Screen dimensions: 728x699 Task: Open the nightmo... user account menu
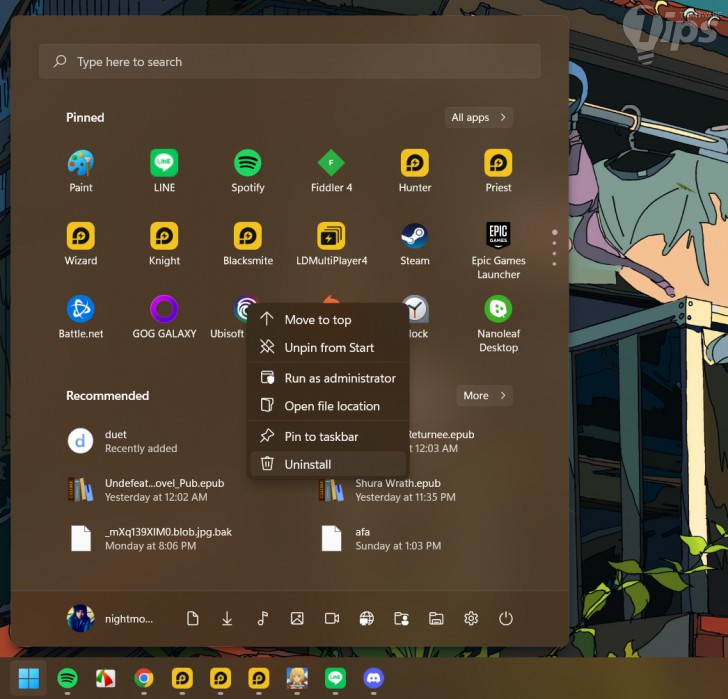click(x=110, y=618)
